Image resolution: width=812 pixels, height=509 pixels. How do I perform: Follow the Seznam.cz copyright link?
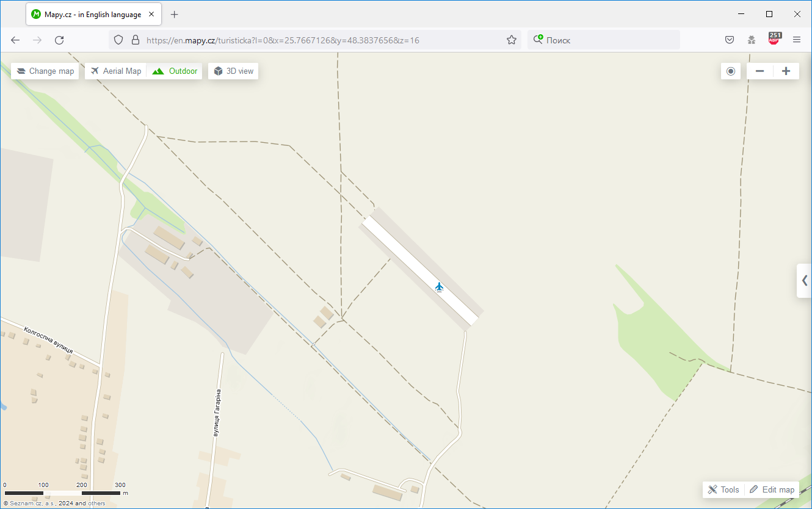click(26, 504)
